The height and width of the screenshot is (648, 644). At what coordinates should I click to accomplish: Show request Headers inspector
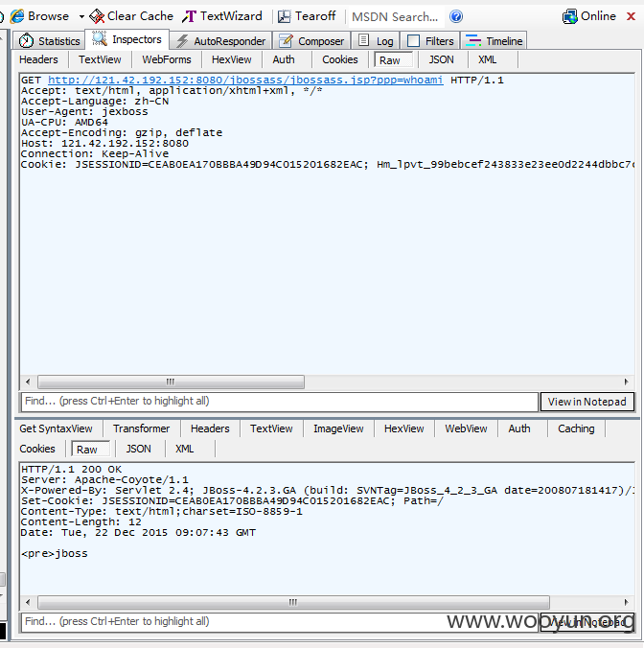(38, 60)
